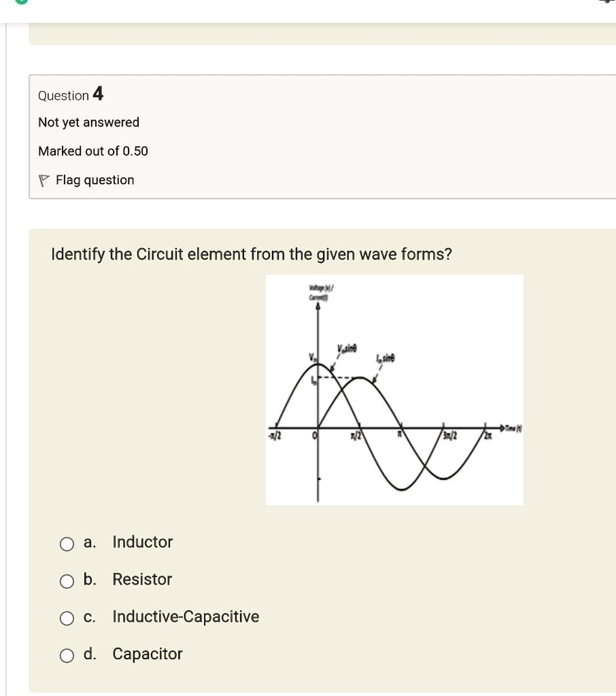Select the radio button for option a Inductor

coord(67,544)
